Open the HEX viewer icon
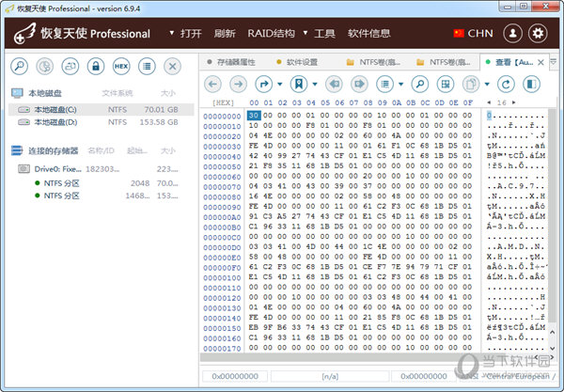This screenshot has width=564, height=392. (121, 66)
